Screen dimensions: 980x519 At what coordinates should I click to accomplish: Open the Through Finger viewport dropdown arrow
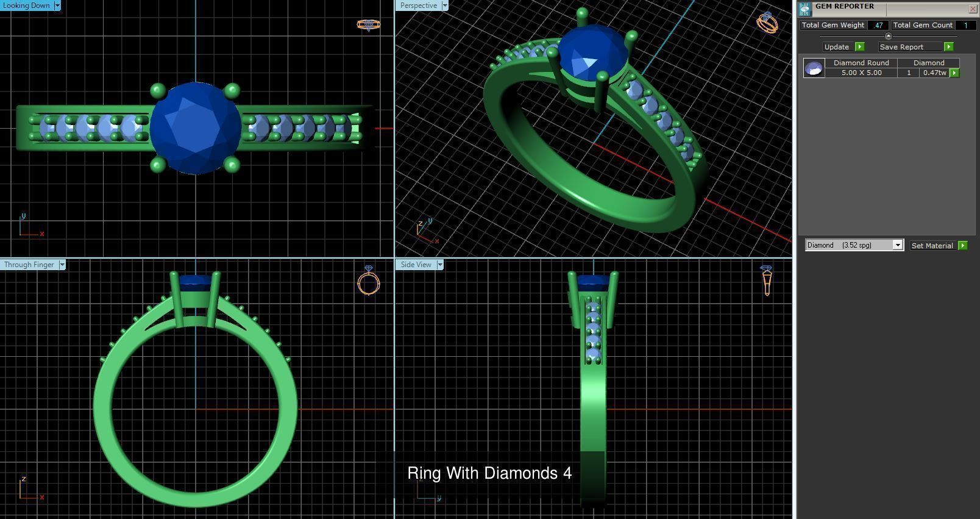tap(62, 265)
